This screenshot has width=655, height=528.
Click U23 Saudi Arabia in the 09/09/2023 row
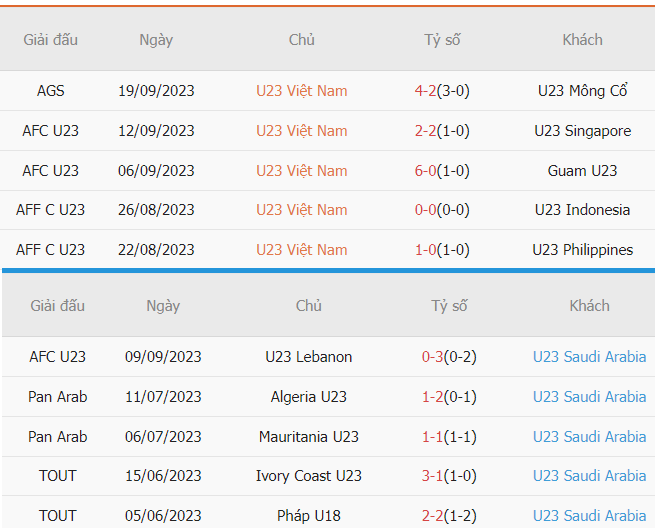(x=589, y=357)
